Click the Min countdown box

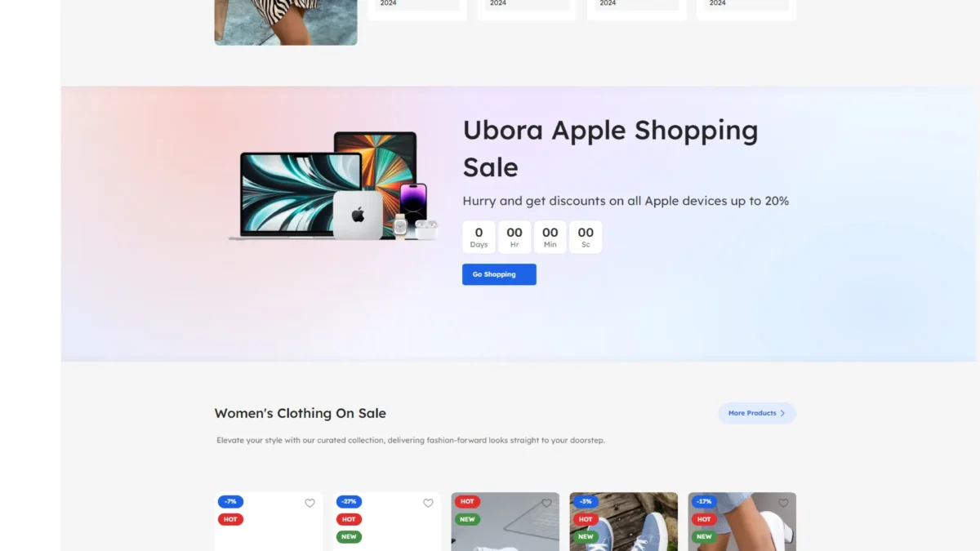coord(550,237)
